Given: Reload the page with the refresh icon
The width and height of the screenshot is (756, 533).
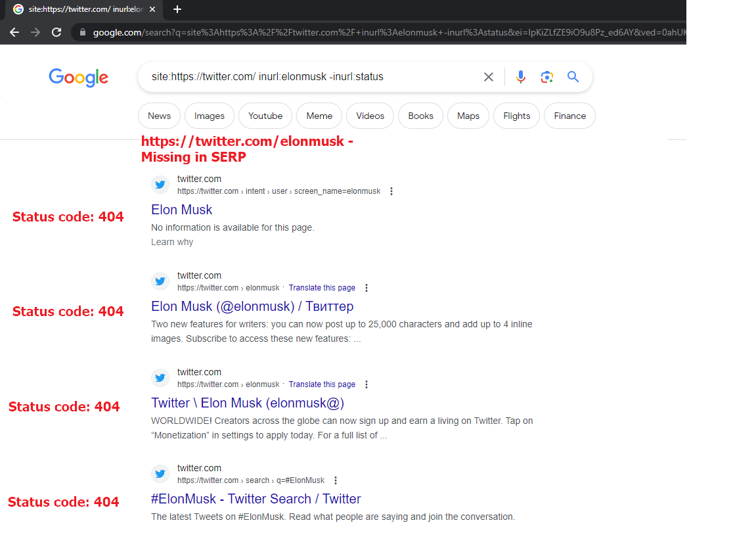Looking at the screenshot, I should coord(56,31).
